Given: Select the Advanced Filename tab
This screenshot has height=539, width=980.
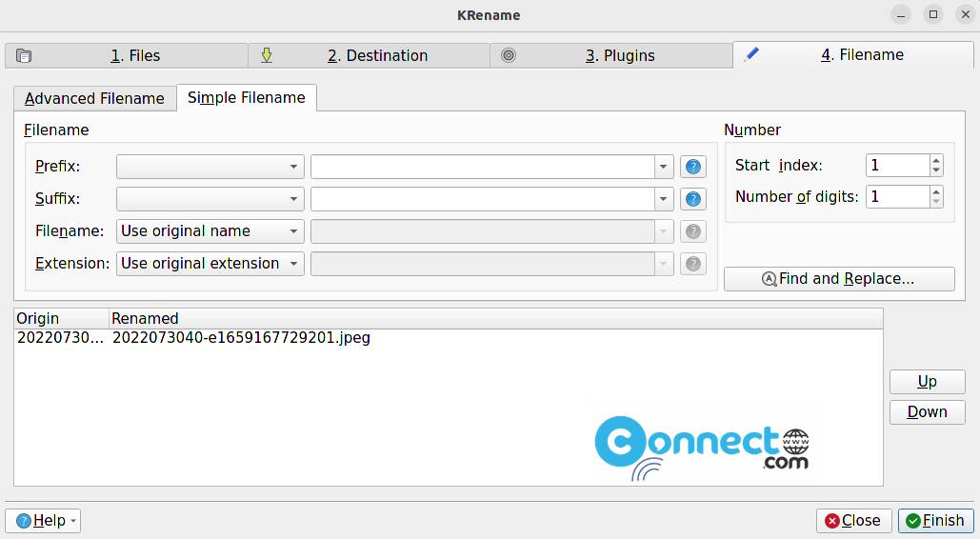Looking at the screenshot, I should [94, 98].
